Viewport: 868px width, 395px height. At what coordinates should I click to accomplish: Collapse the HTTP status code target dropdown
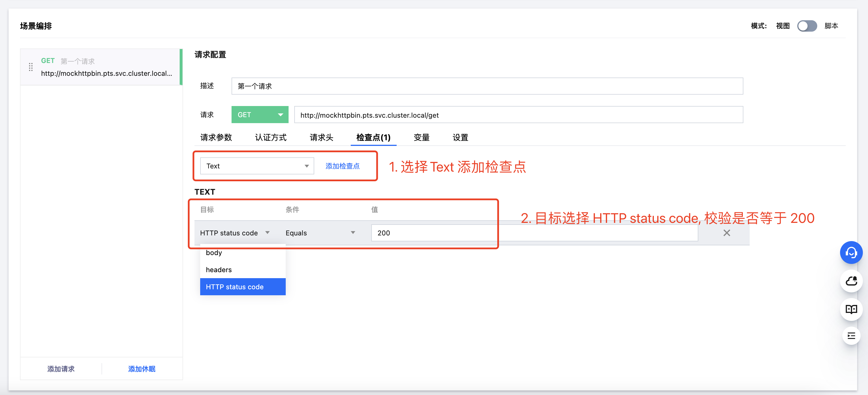pyautogui.click(x=234, y=233)
